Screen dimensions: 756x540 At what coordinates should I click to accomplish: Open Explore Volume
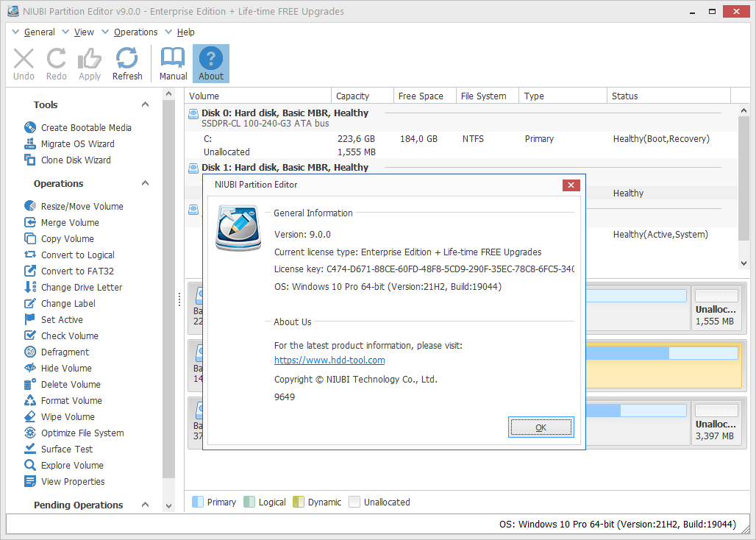(x=64, y=465)
